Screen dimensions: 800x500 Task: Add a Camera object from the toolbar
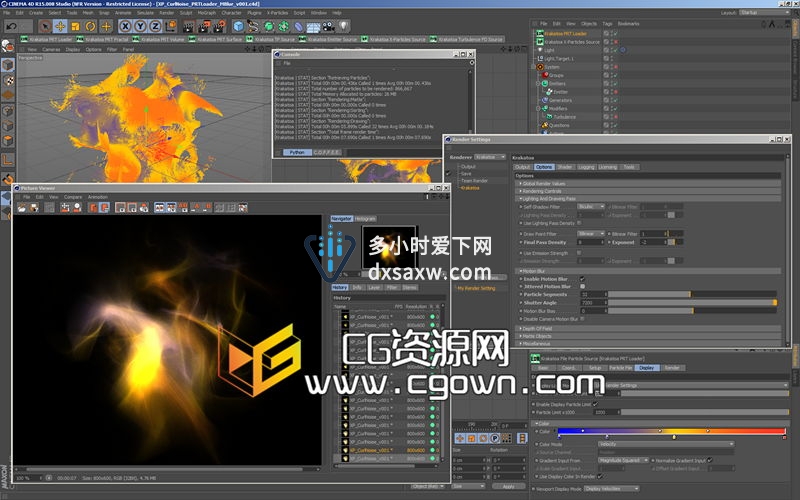pyautogui.click(x=329, y=26)
